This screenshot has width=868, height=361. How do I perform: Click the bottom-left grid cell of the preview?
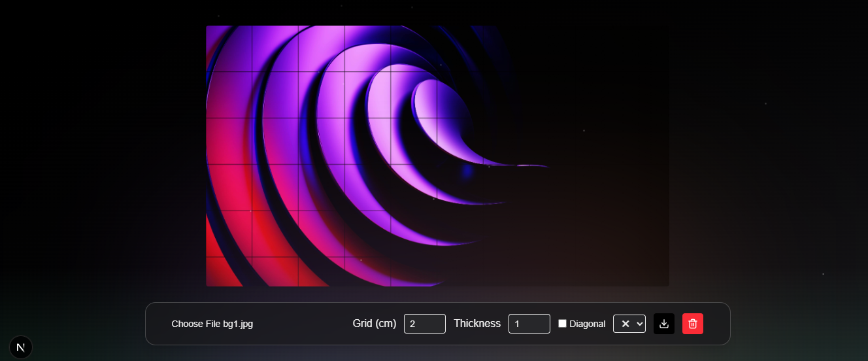[x=229, y=272]
